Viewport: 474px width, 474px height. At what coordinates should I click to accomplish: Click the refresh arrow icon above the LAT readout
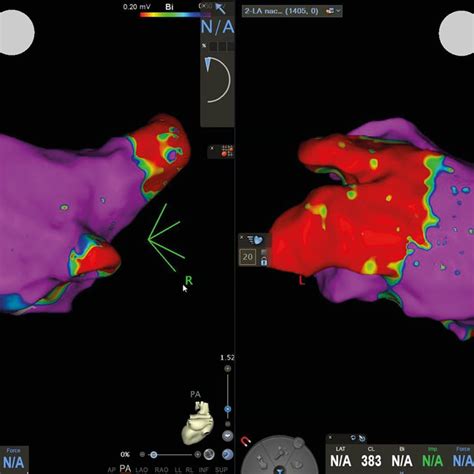click(x=353, y=438)
